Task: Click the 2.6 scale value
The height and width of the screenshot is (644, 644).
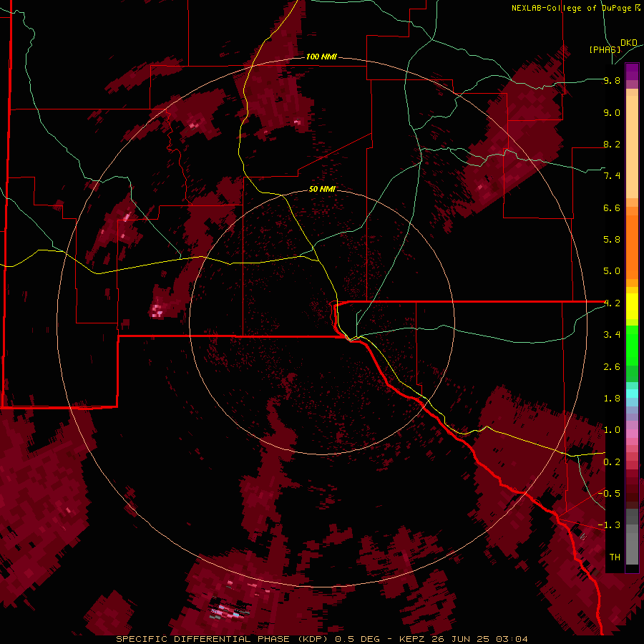Action: tap(612, 367)
